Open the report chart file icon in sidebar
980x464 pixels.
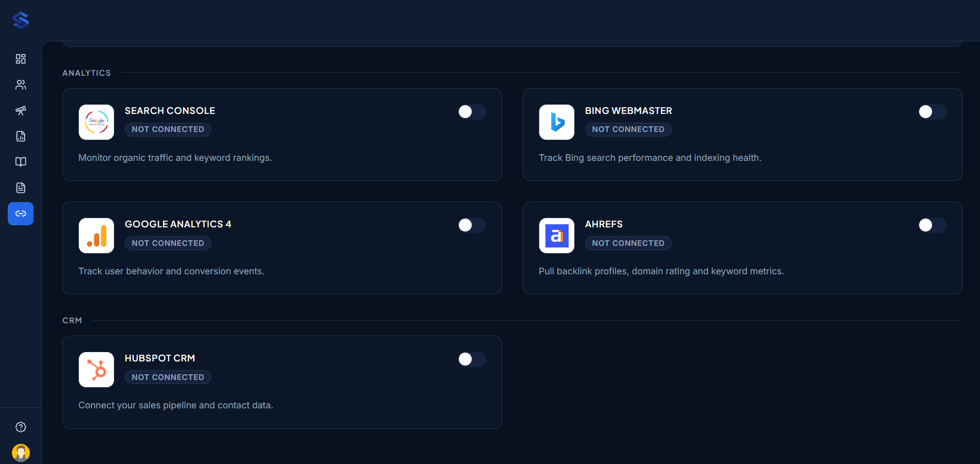[21, 136]
